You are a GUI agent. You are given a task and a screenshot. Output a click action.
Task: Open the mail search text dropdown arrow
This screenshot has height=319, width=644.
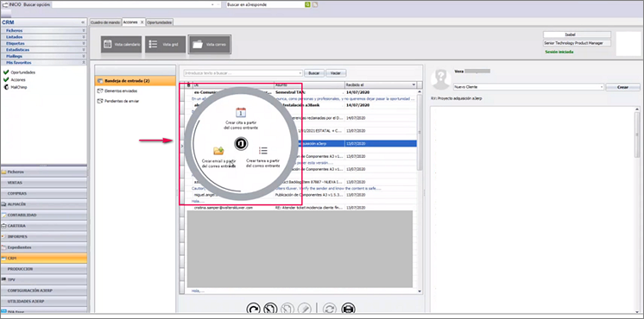[x=300, y=73]
